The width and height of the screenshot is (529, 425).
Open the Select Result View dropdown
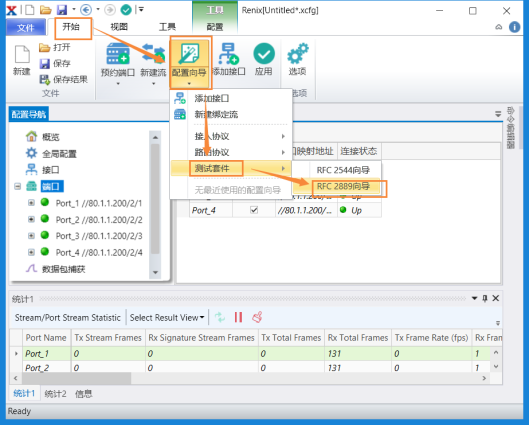167,317
